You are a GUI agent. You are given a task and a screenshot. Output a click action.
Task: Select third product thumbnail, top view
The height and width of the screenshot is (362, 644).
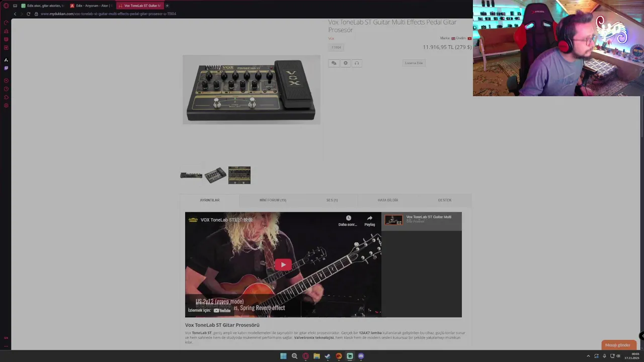pyautogui.click(x=239, y=175)
